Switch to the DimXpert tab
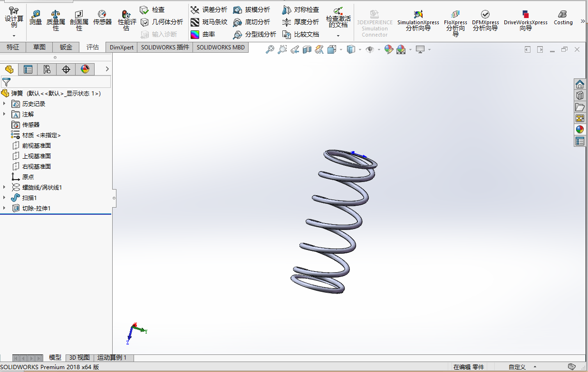The width and height of the screenshot is (588, 372). pos(122,47)
